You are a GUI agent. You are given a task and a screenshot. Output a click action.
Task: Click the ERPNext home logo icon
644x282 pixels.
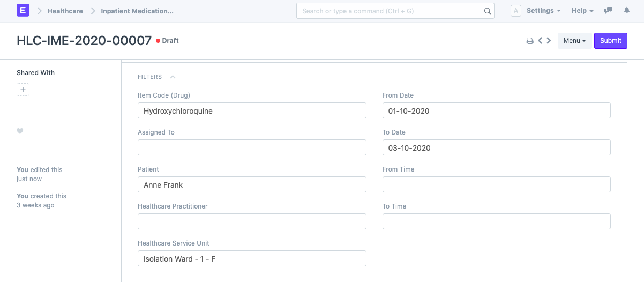(x=23, y=11)
